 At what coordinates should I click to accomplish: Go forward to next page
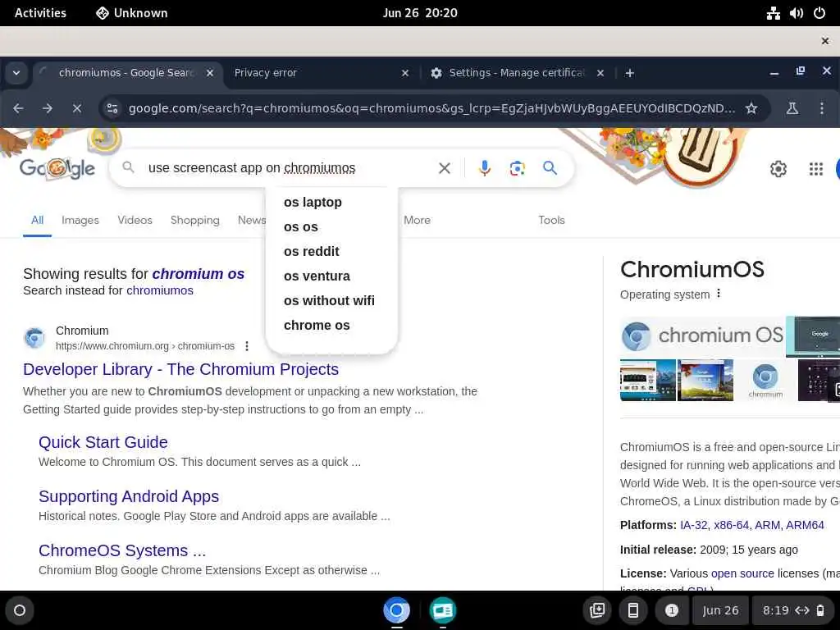tap(48, 108)
